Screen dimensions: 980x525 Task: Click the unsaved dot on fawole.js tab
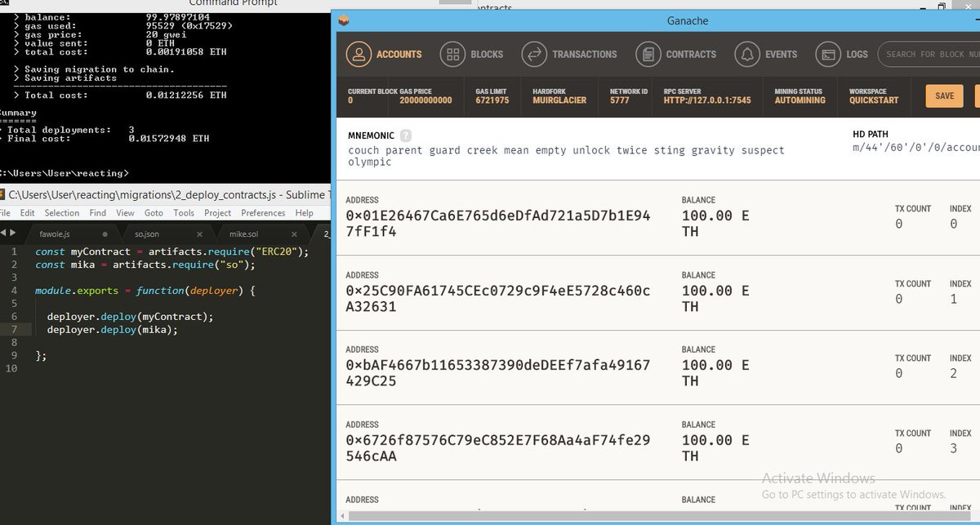(x=105, y=234)
